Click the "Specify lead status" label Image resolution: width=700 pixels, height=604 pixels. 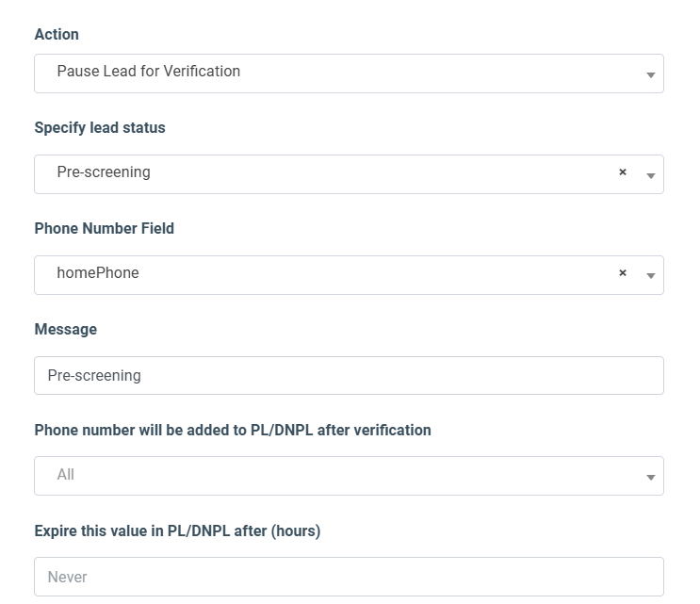coord(100,127)
